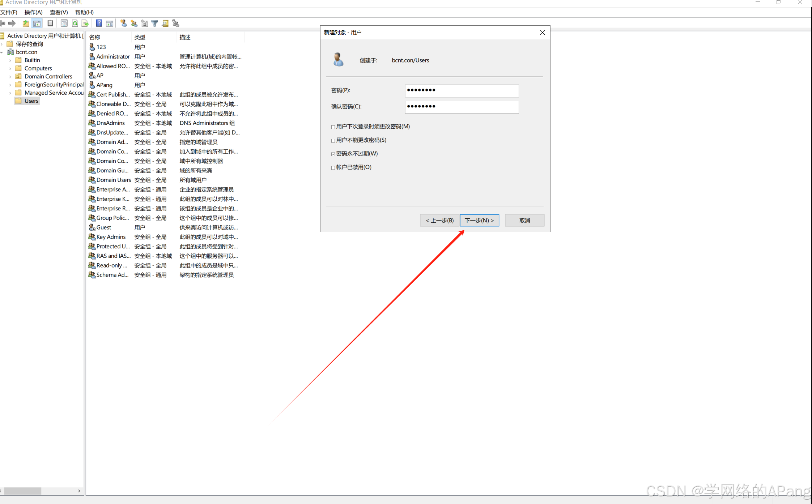Enable 'User must change password at next logon'
812x504 pixels.
tap(333, 127)
